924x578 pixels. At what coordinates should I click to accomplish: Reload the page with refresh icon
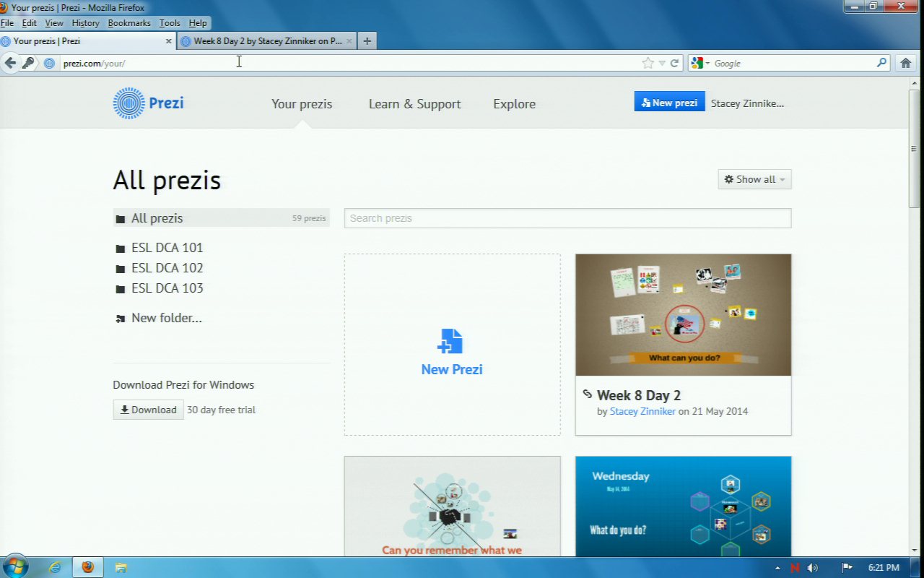[674, 63]
